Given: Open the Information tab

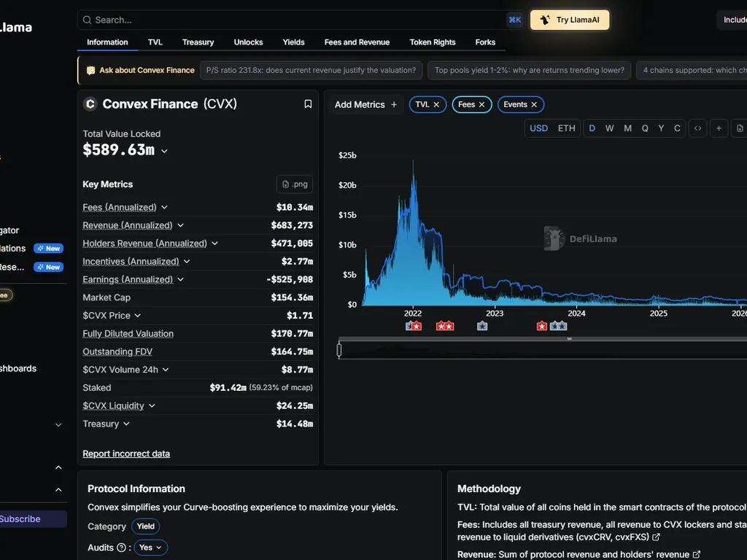Looking at the screenshot, I should tap(107, 42).
